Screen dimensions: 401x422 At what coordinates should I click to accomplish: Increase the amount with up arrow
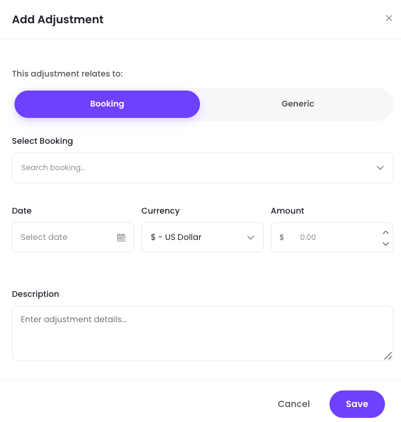pos(386,232)
